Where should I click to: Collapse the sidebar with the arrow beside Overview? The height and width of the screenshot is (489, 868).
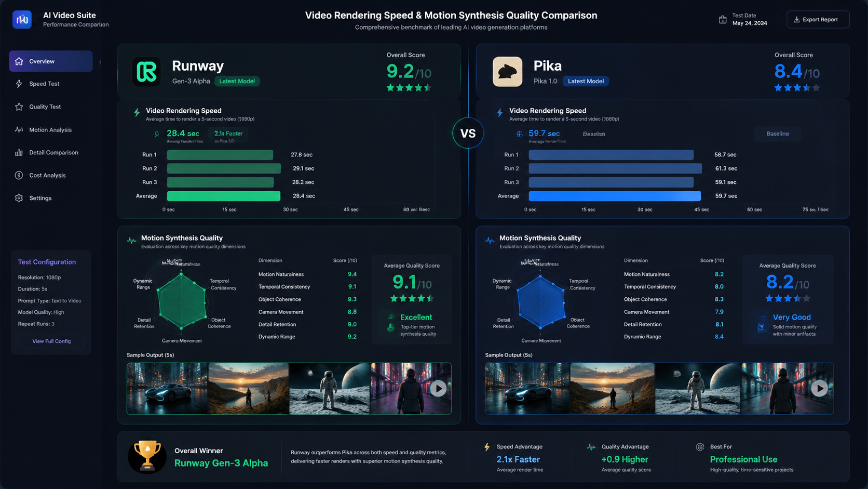(x=100, y=61)
